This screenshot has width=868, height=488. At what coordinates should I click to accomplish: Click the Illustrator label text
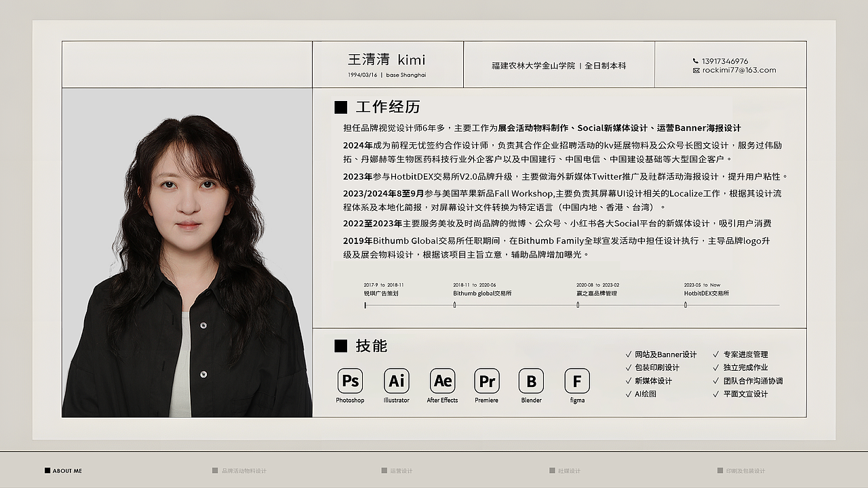pyautogui.click(x=396, y=401)
